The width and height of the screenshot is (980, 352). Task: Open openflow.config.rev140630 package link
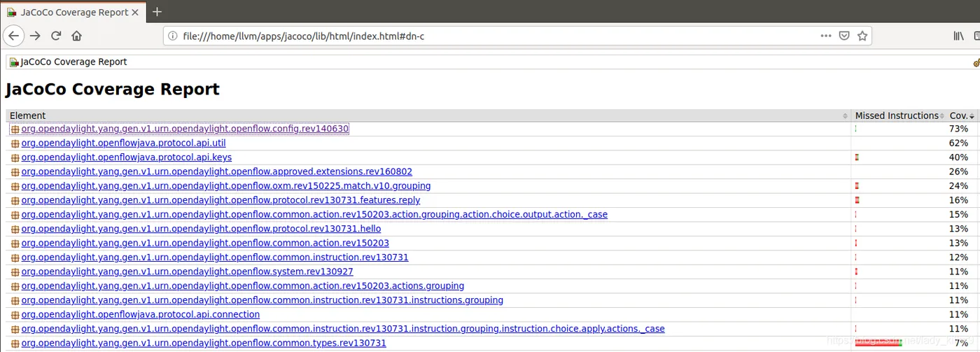(x=185, y=129)
